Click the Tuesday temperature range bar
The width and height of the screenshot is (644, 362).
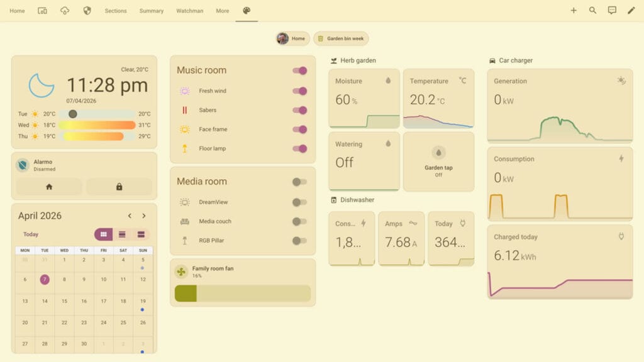tap(96, 114)
